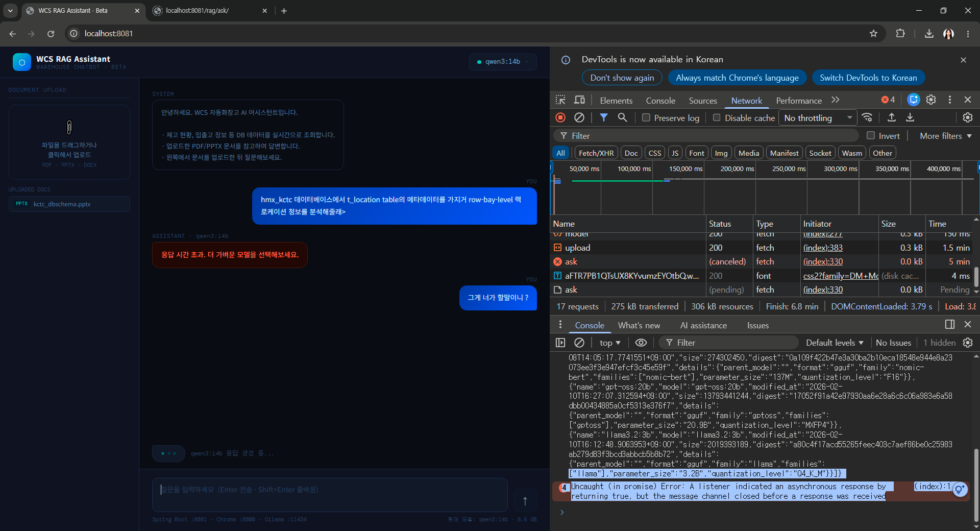Open the No throttling dropdown
The width and height of the screenshot is (980, 531).
pyautogui.click(x=818, y=118)
